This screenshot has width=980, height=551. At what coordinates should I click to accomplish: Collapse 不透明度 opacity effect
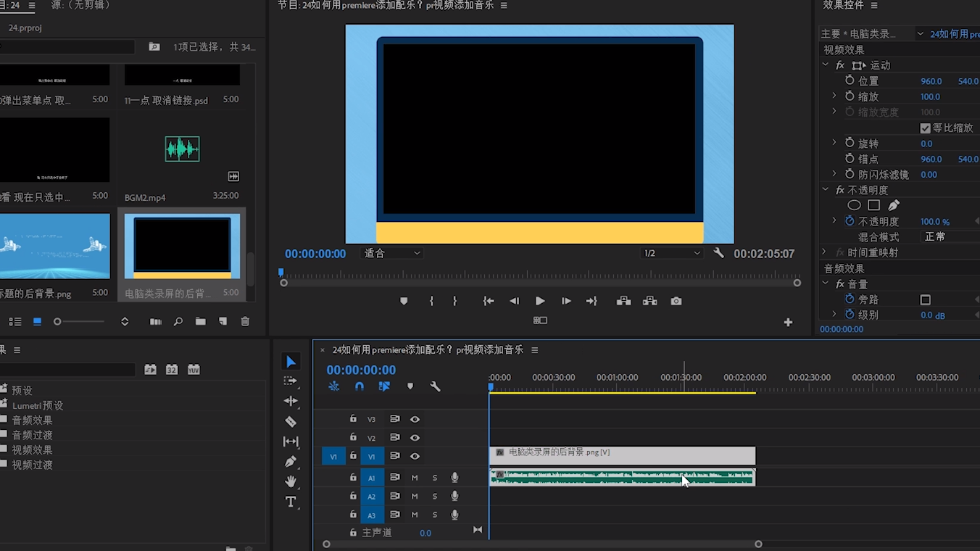[x=826, y=190]
